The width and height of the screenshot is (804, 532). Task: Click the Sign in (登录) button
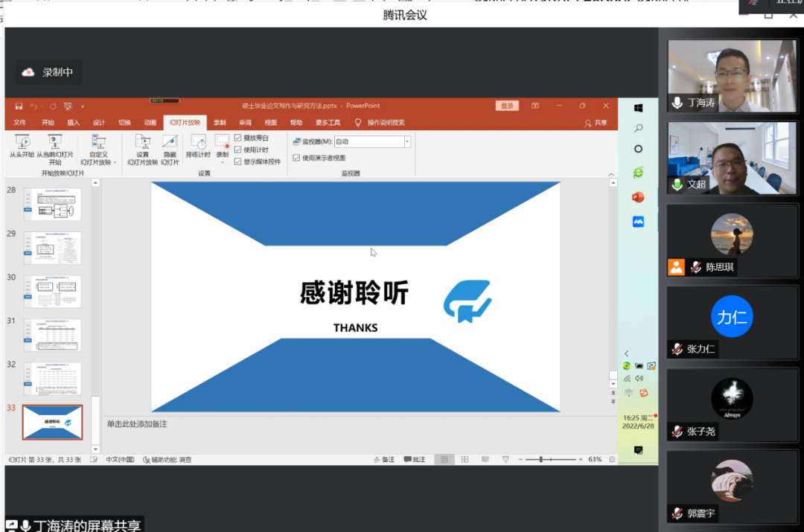coord(507,106)
